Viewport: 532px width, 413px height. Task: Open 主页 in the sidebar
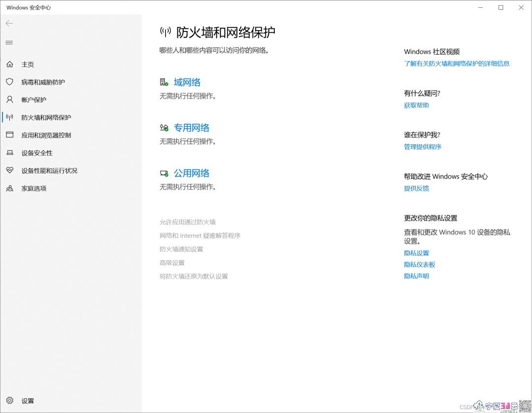(28, 64)
